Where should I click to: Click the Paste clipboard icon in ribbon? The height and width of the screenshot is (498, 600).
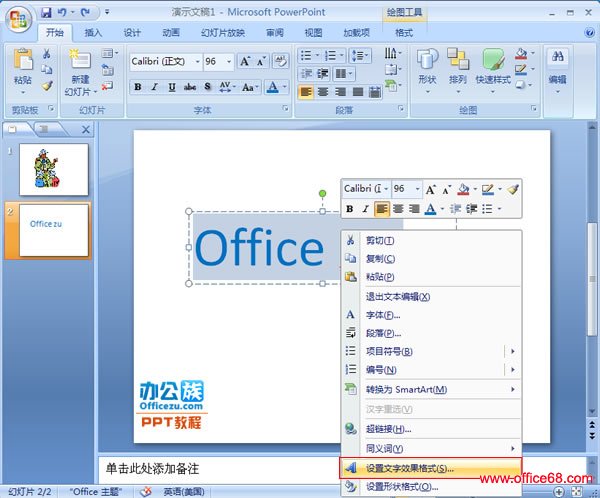point(23,59)
